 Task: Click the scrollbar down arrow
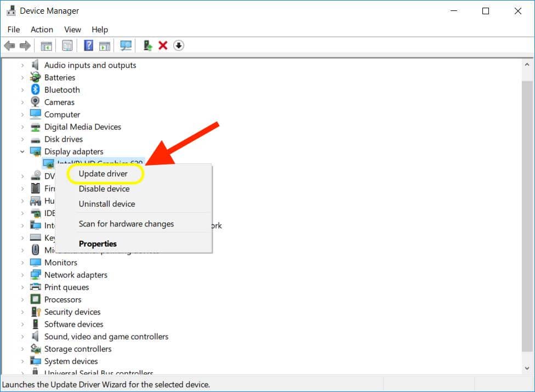(x=527, y=369)
